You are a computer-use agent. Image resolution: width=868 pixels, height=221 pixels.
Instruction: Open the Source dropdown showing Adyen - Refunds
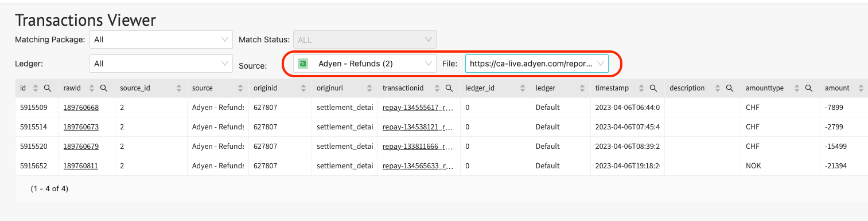(365, 64)
